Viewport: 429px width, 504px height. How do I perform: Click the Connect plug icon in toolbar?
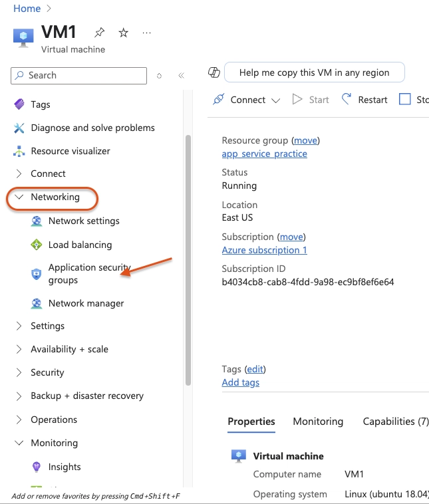218,99
